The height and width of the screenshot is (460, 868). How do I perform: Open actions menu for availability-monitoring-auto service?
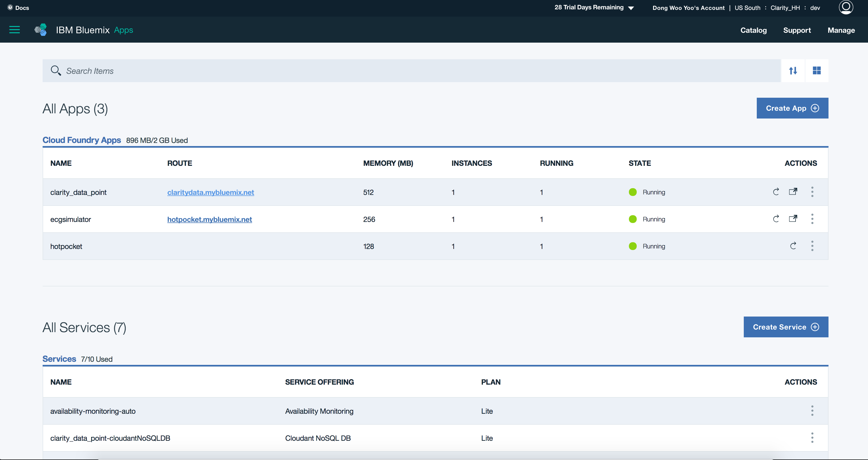(x=812, y=410)
